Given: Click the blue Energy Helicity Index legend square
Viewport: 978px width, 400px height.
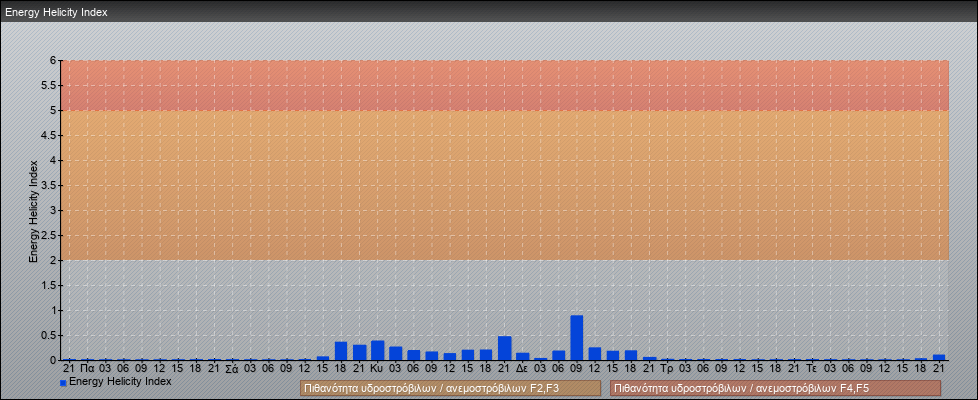Looking at the screenshot, I should click(x=63, y=383).
